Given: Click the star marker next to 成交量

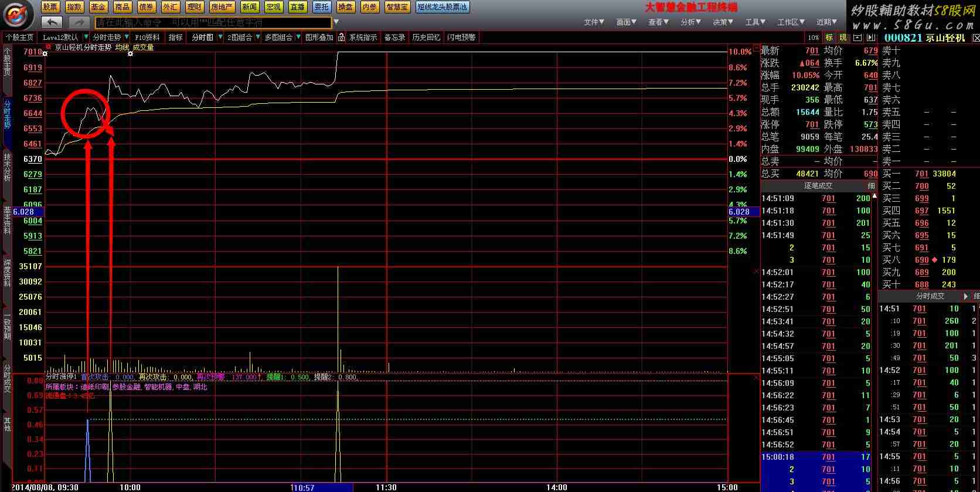Looking at the screenshot, I should point(130,54).
